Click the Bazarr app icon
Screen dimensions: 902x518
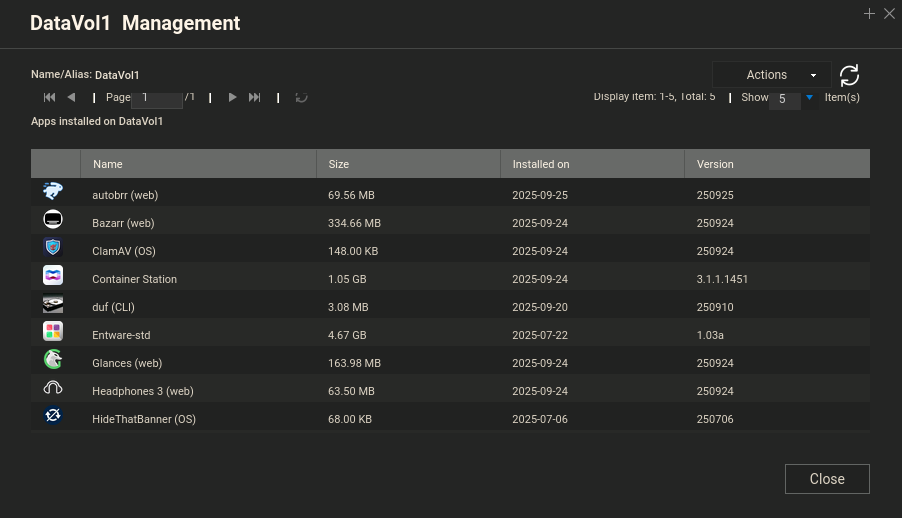[x=53, y=219]
